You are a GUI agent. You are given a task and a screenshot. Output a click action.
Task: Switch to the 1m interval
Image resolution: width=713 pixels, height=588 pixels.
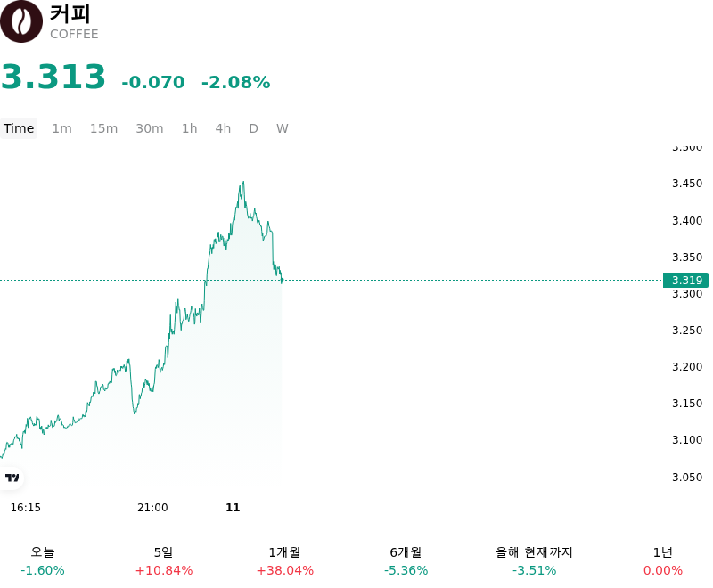[x=61, y=128]
